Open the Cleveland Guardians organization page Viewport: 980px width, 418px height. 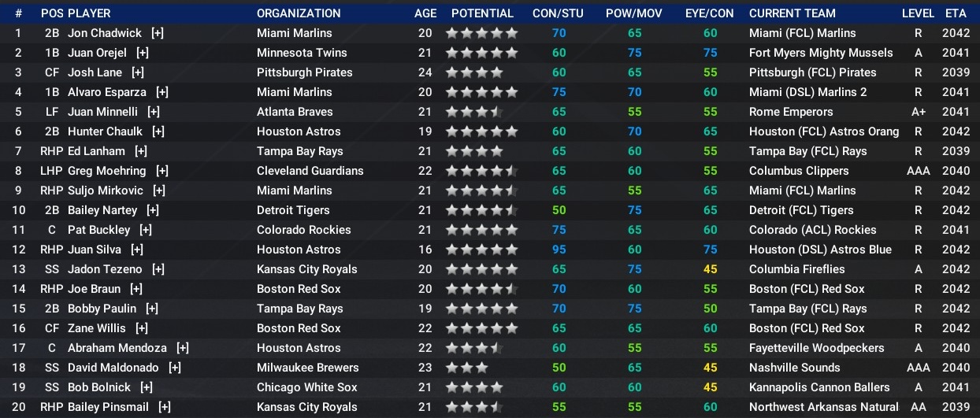pyautogui.click(x=310, y=171)
